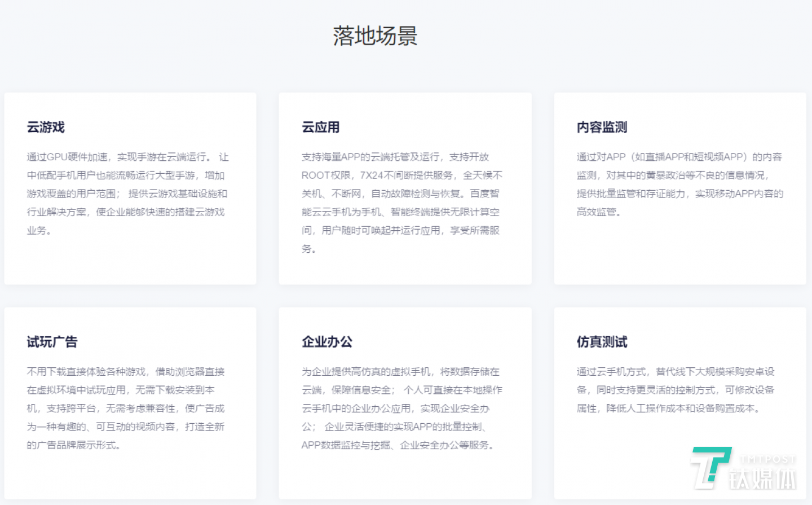
Task: Open the 云游戏 card
Action: (x=130, y=188)
